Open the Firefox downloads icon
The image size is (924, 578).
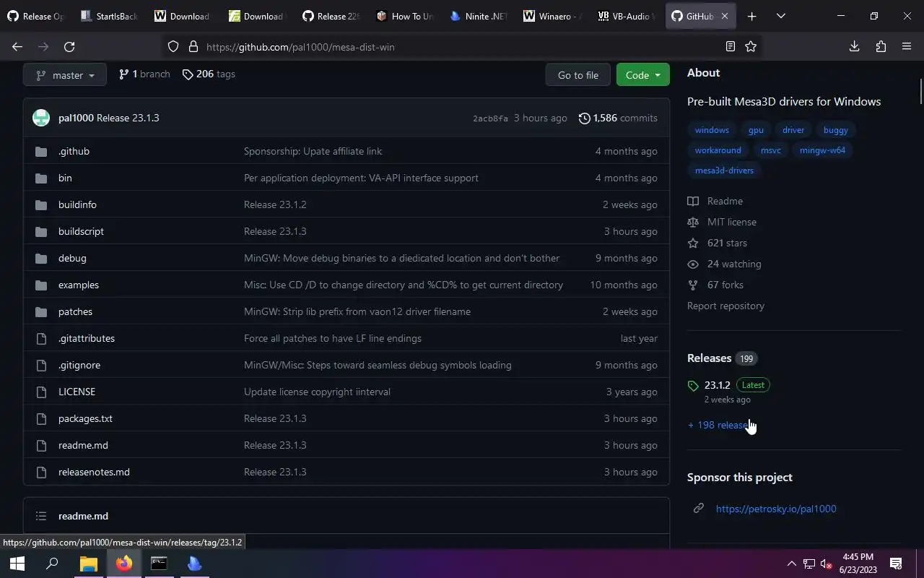click(x=855, y=47)
